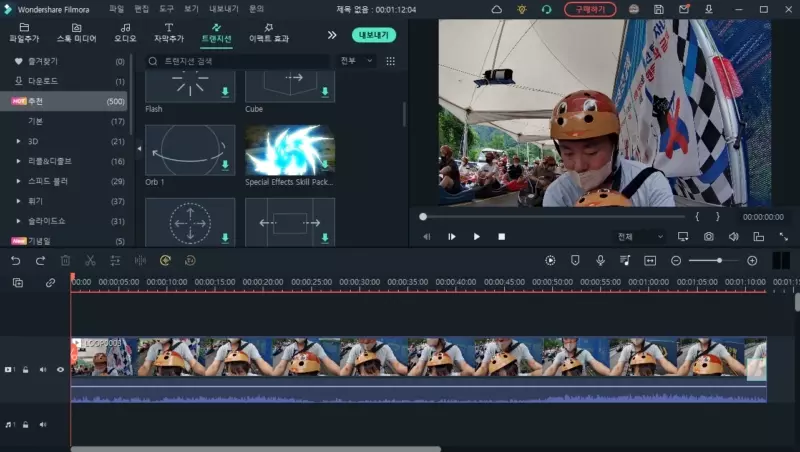This screenshot has height=452, width=800.
Task: Select the 기념일 category
Action: click(x=65, y=241)
